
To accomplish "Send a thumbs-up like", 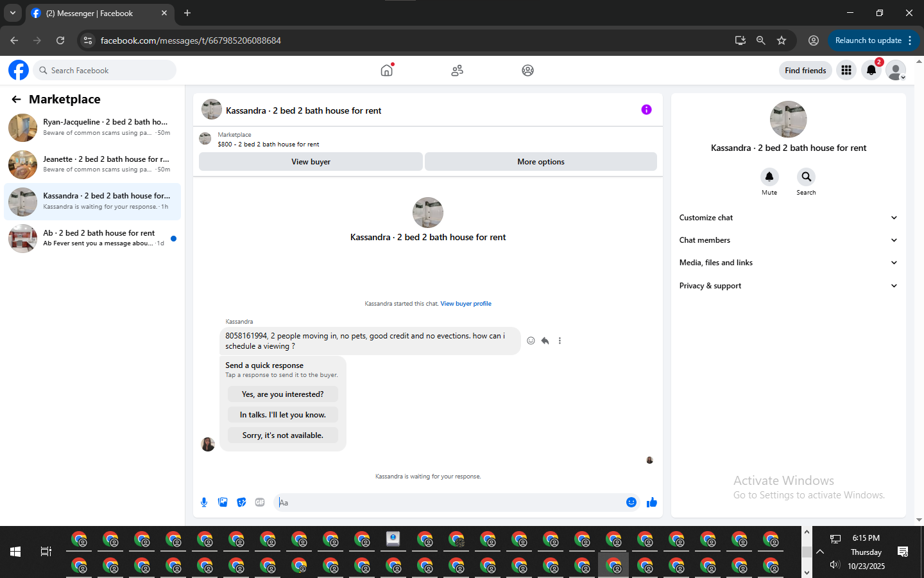I will tap(652, 502).
